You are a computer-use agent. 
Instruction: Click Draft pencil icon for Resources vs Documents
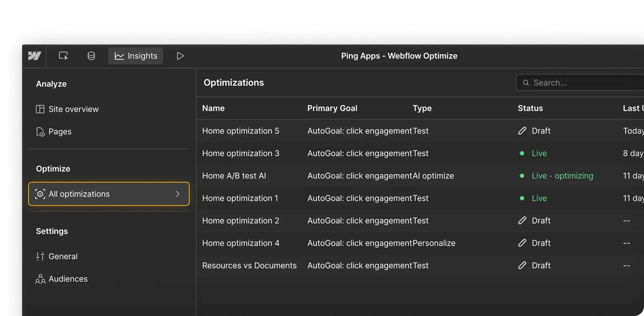coord(522,265)
